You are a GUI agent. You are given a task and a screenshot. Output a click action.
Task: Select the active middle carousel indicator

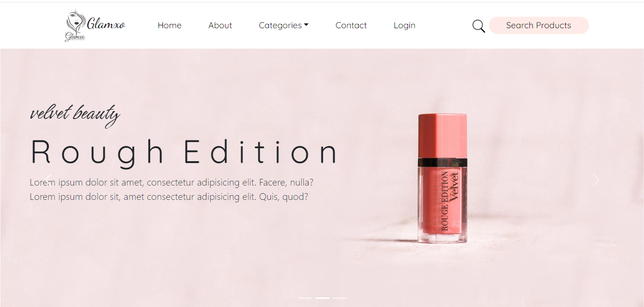(x=322, y=298)
